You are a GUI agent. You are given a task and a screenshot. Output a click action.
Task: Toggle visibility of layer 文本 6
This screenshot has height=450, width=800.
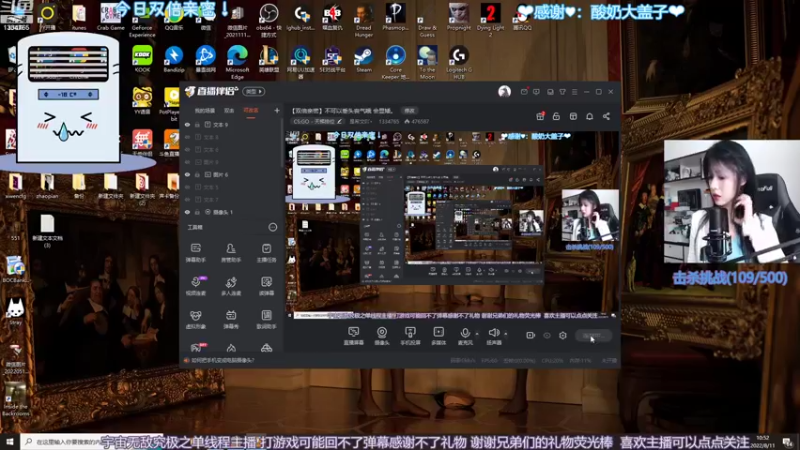click(187, 149)
